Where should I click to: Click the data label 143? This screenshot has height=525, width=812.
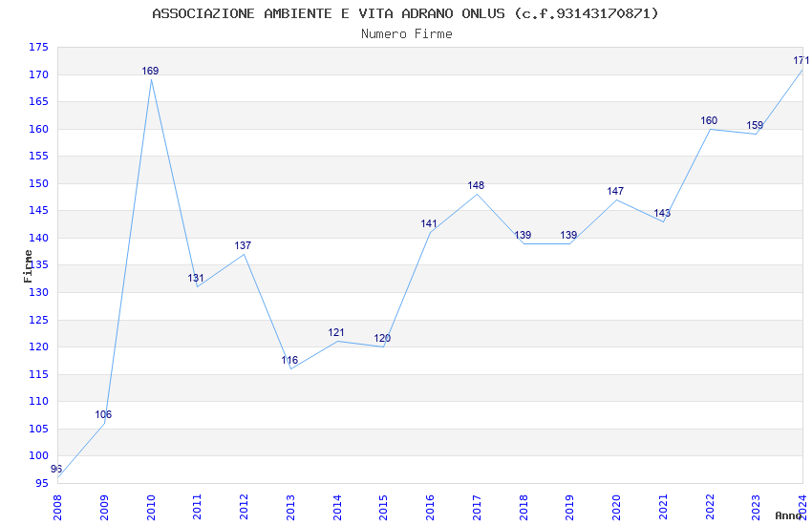click(662, 213)
